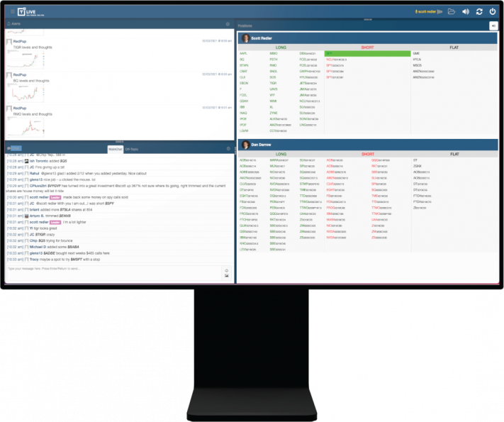
Task: Click the $BABA ticker in Michael D's message
Action: [x=73, y=247]
